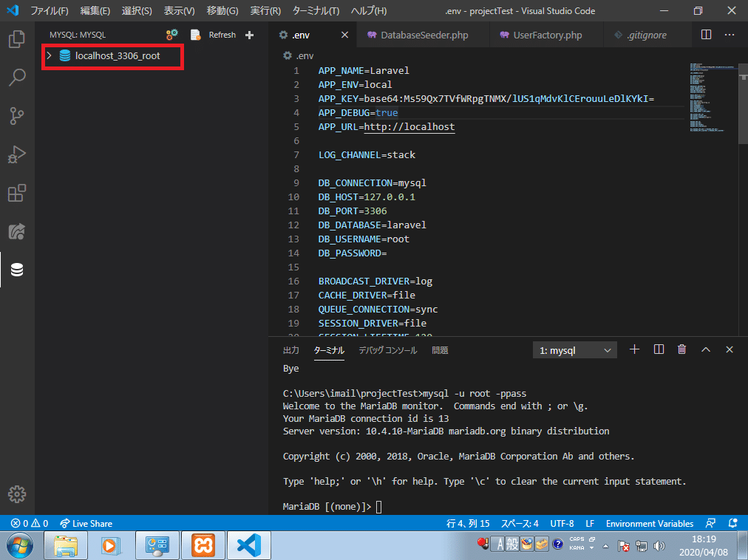The width and height of the screenshot is (748, 560).
Task: Click the http://localhost link in line 5
Action: [x=409, y=127]
